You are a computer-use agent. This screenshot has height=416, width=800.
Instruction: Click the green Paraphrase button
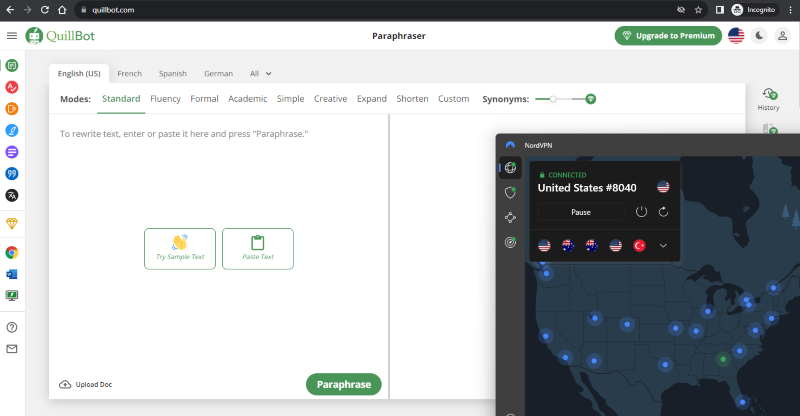(343, 384)
